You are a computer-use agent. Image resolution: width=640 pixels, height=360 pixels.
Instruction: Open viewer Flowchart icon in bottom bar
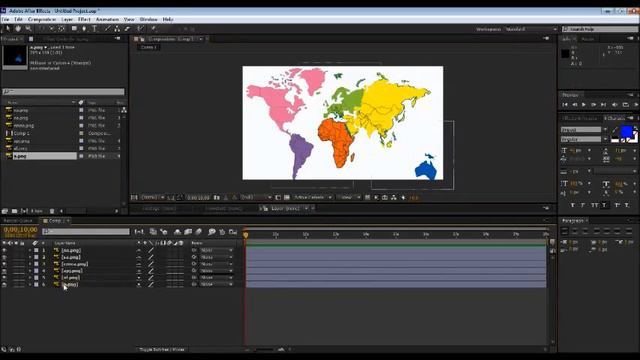393,198
